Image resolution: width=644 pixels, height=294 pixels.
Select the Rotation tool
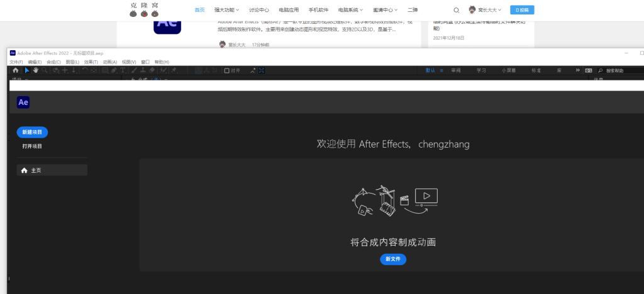pyautogui.click(x=85, y=70)
